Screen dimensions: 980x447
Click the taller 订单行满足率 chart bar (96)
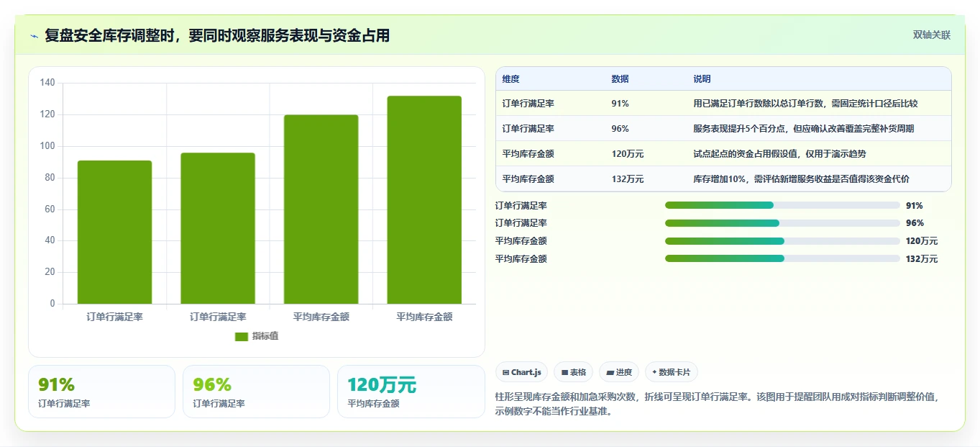point(218,228)
